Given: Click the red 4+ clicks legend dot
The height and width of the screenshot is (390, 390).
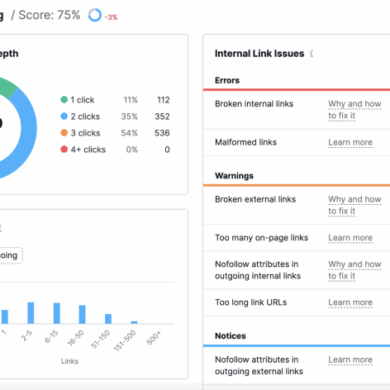Looking at the screenshot, I should (x=64, y=149).
